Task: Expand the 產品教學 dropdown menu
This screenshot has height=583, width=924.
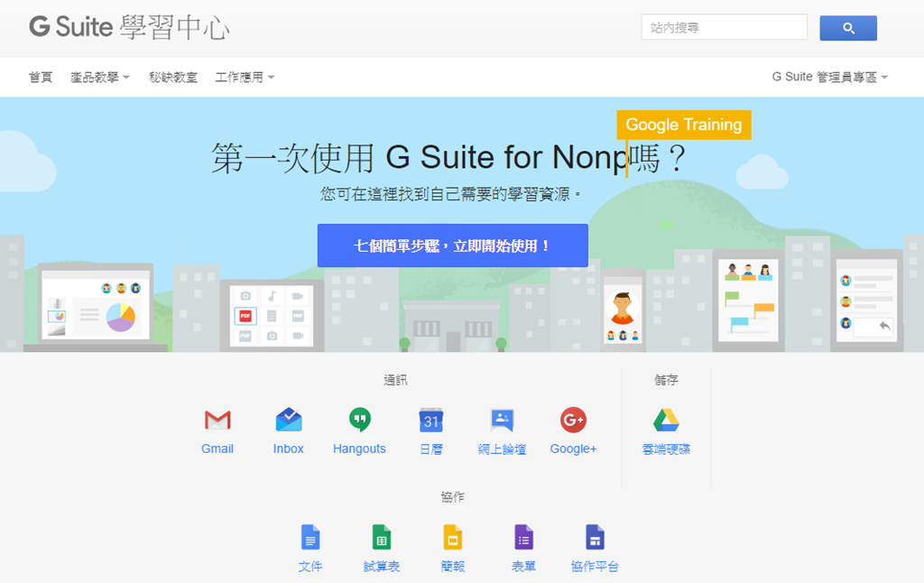Action: pyautogui.click(x=99, y=78)
